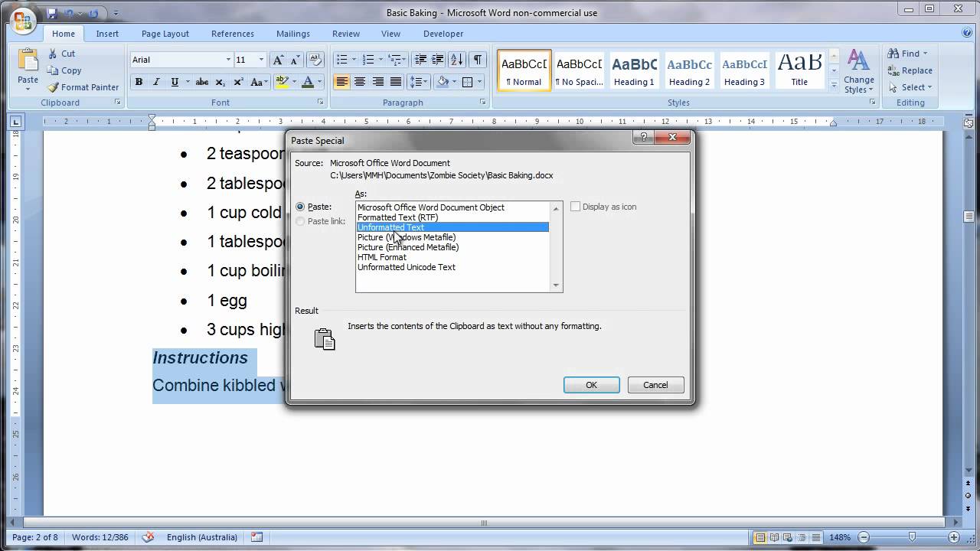
Task: Align the text to the left
Action: pos(342,82)
